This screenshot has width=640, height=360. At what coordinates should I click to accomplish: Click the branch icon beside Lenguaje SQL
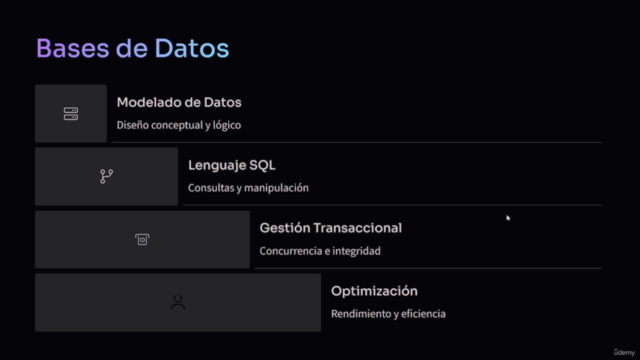click(107, 176)
